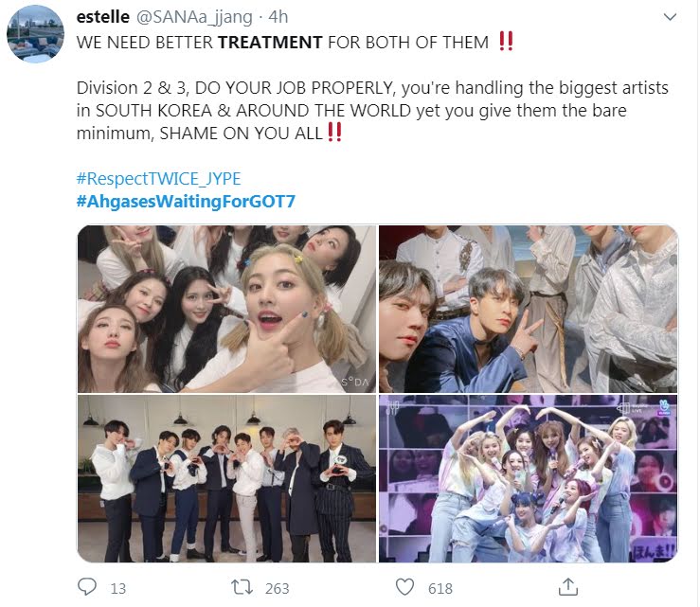Click the retweet arrows icon
This screenshot has width=700, height=607.
click(242, 587)
